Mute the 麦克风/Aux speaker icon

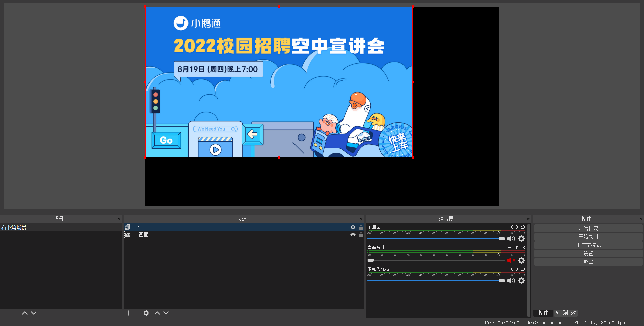pos(511,281)
